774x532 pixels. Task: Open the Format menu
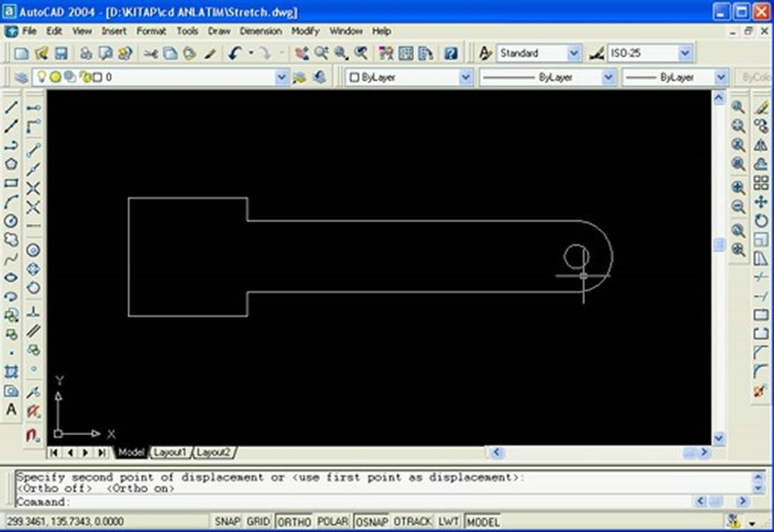click(151, 31)
